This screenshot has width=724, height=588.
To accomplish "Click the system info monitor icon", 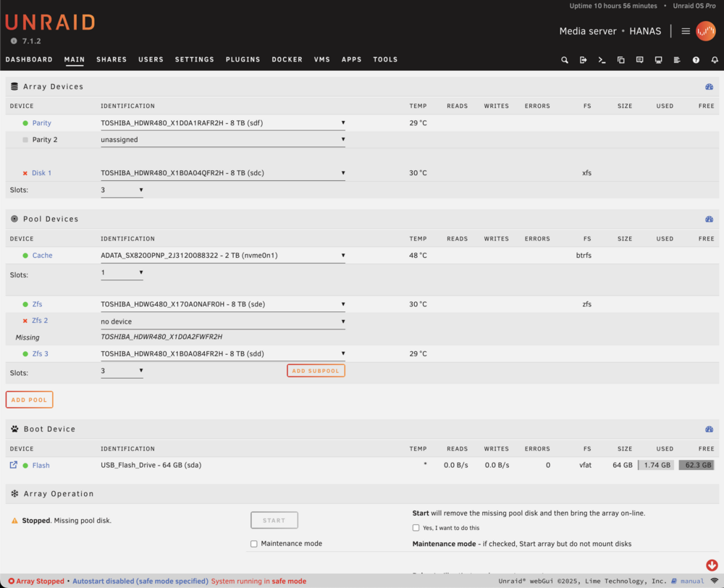I will [x=658, y=60].
